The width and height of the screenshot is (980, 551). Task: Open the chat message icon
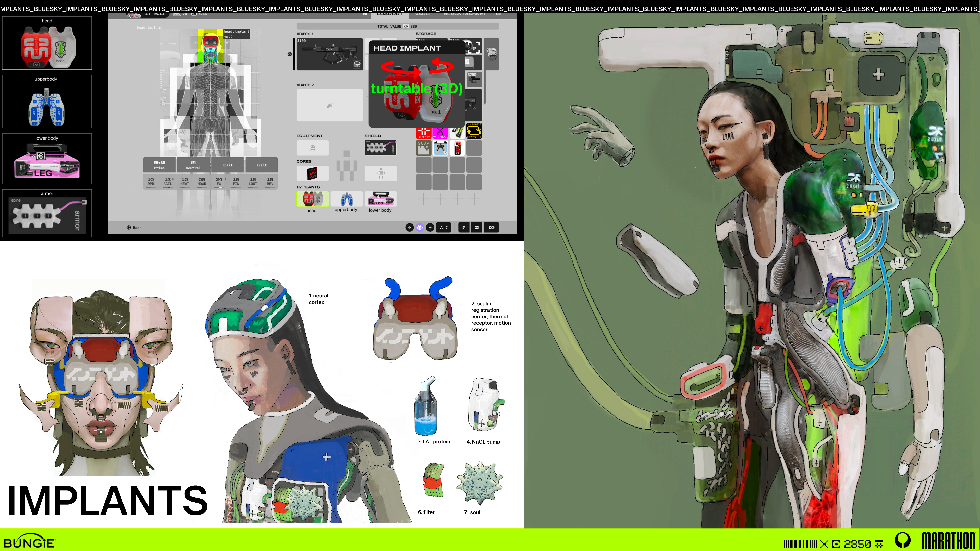(x=464, y=227)
